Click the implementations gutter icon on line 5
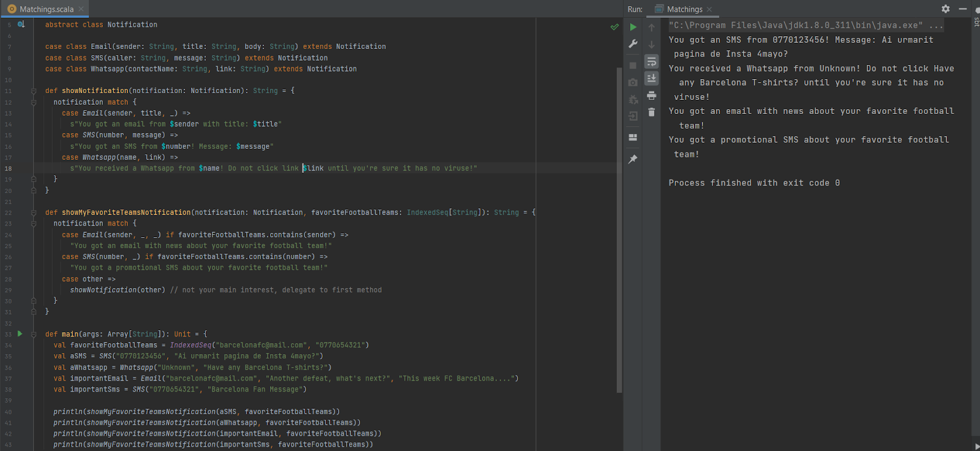Viewport: 980px width, 451px height. pyautogui.click(x=21, y=25)
